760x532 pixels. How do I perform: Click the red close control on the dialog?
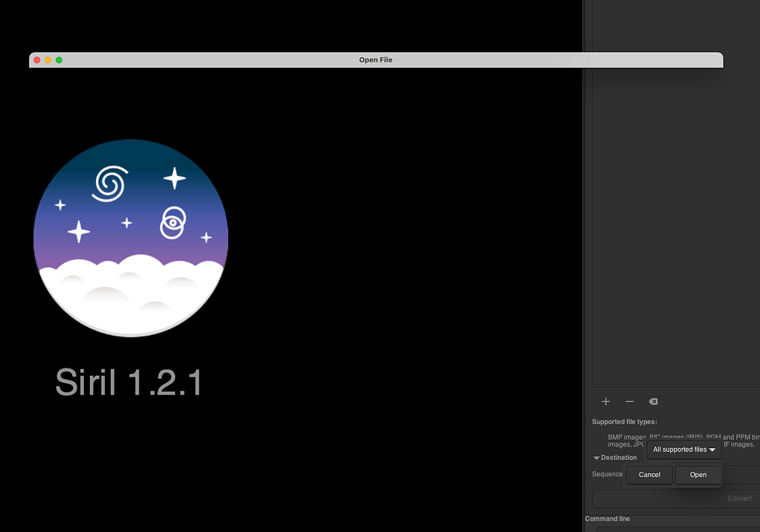tap(36, 59)
